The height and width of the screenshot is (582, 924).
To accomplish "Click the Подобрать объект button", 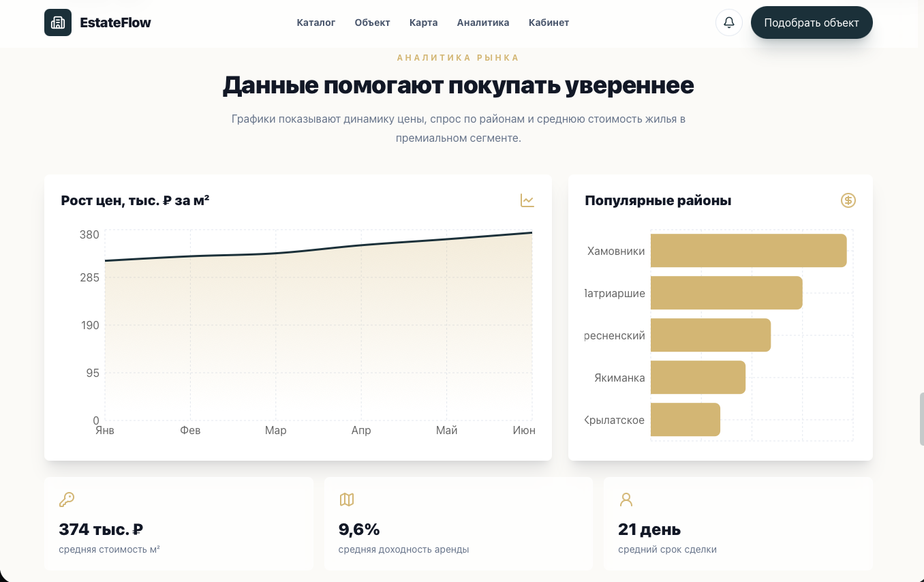I will pyautogui.click(x=812, y=22).
